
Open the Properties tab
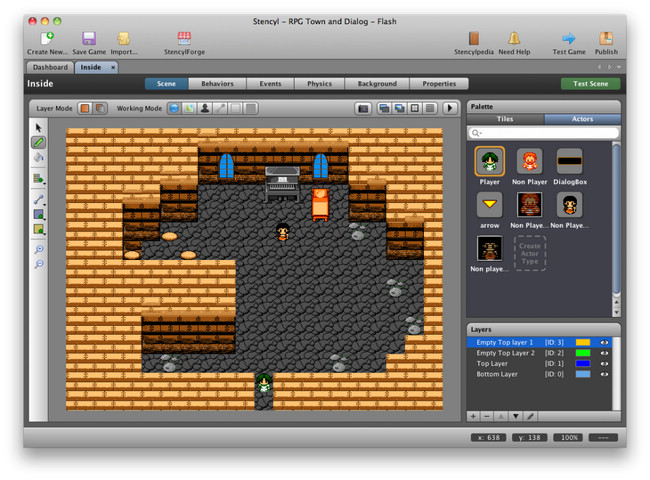(439, 84)
